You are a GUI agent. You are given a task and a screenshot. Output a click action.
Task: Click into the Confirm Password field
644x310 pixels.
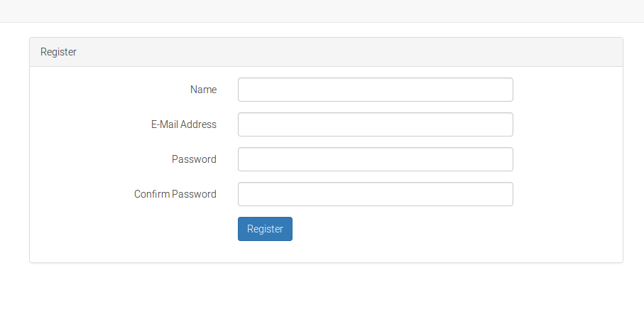click(375, 194)
